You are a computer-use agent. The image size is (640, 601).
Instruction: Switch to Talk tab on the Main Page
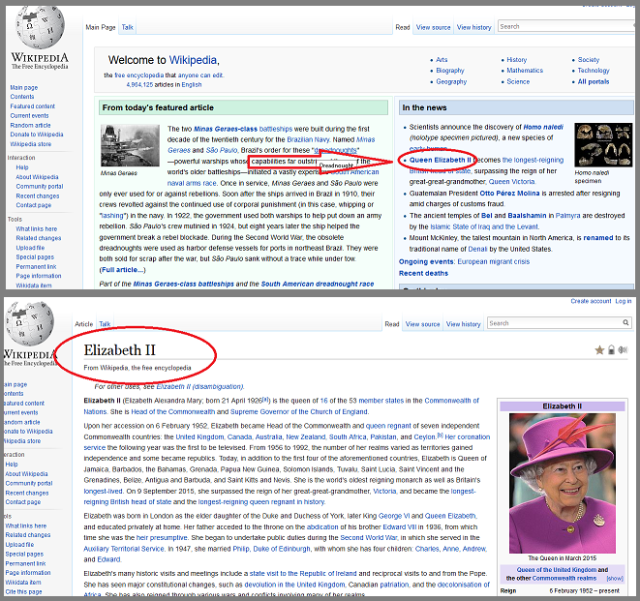[127, 27]
